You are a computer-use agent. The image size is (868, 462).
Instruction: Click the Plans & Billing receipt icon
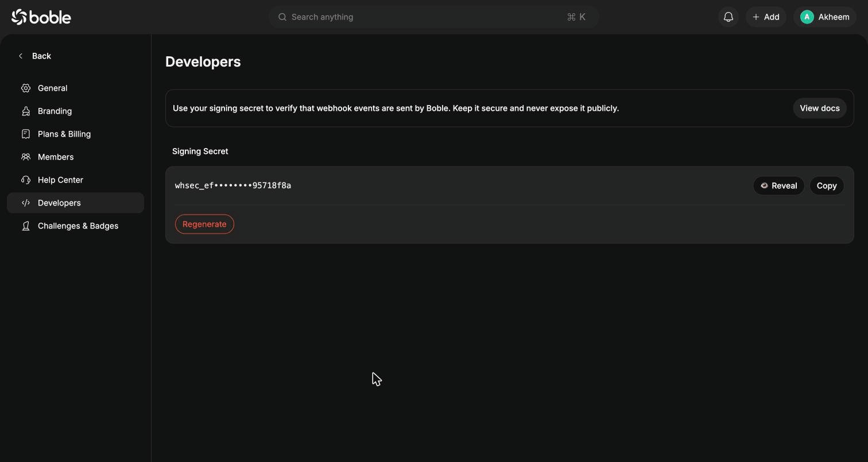[26, 134]
